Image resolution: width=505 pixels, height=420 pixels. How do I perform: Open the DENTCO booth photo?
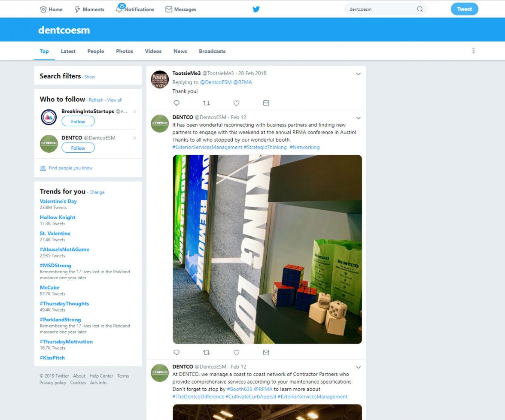pos(267,249)
